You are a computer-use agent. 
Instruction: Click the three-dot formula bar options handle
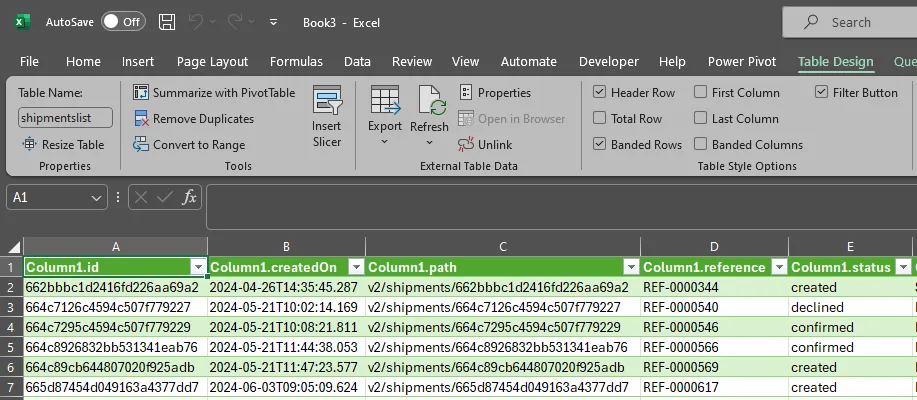click(x=119, y=198)
